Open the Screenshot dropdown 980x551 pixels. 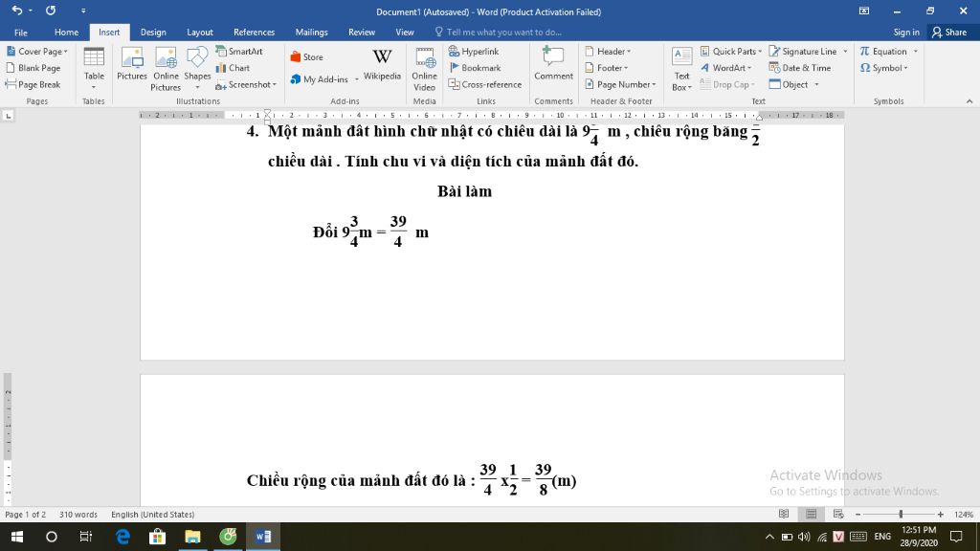[x=246, y=84]
